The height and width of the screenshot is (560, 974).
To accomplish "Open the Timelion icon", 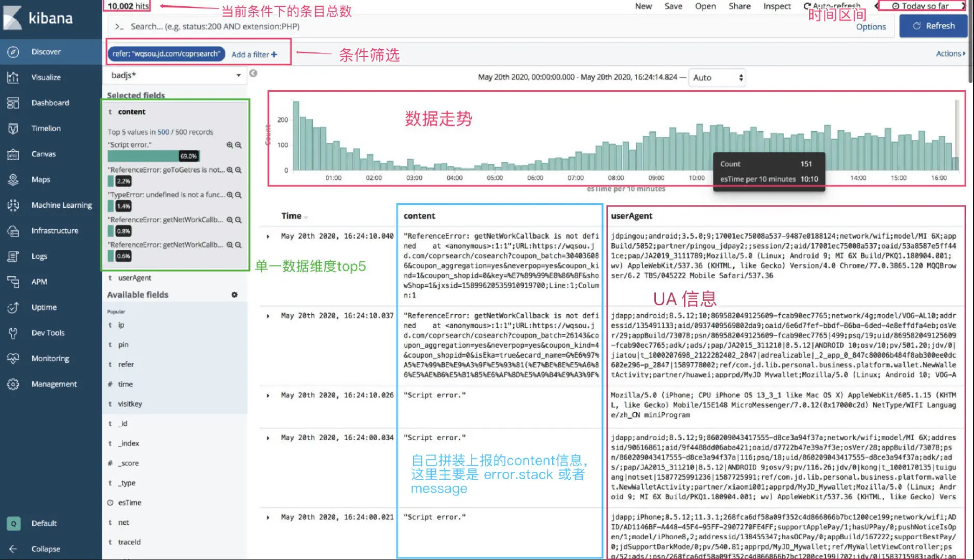I will coord(13,128).
